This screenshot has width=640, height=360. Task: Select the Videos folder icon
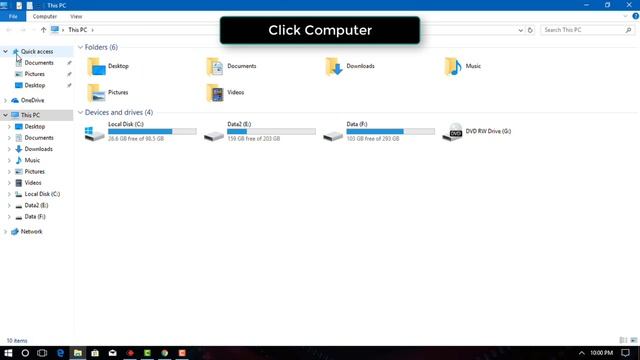coord(215,93)
